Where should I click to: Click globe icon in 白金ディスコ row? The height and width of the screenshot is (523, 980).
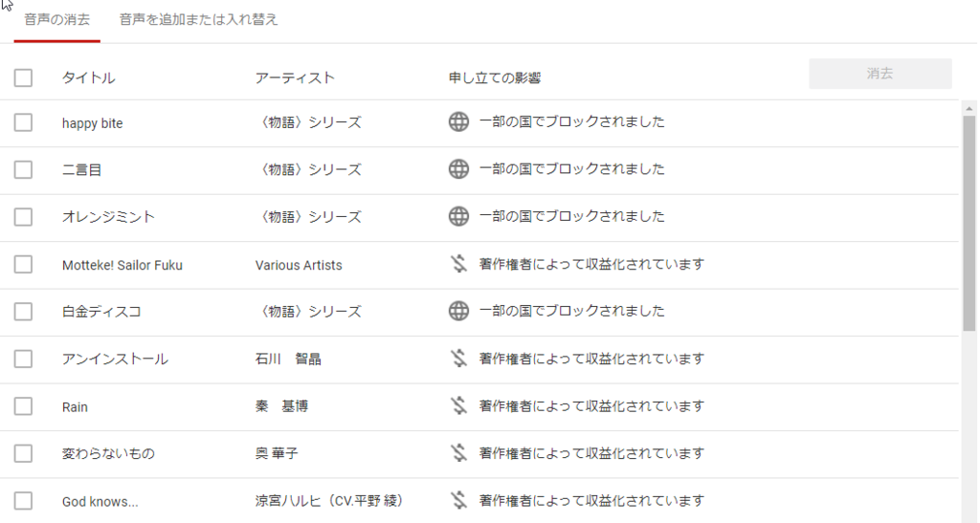(458, 311)
